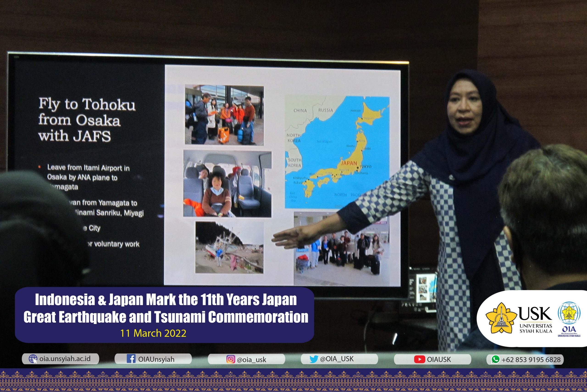The width and height of the screenshot is (587, 392).
Task: Click the Instagram logo icon
Action: (231, 359)
